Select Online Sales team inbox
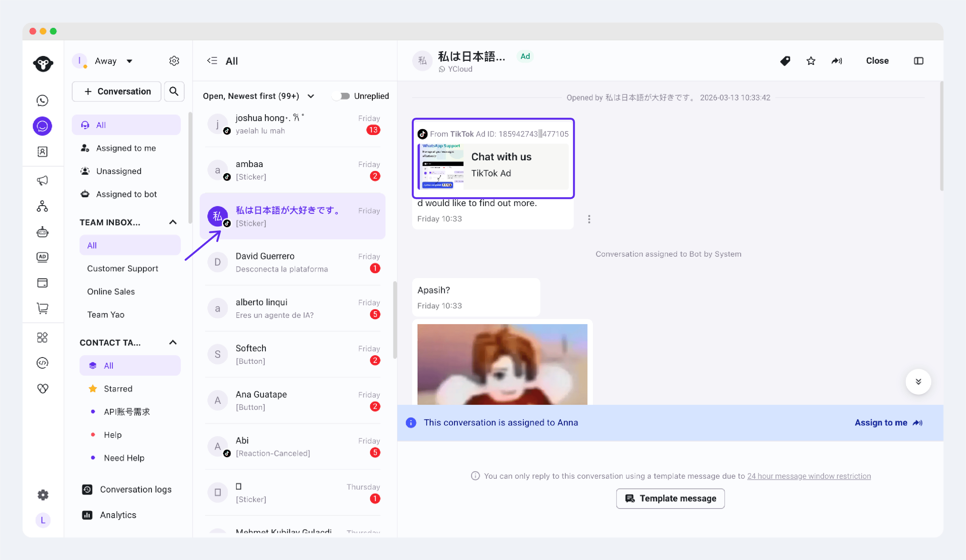This screenshot has height=560, width=966. click(130, 291)
